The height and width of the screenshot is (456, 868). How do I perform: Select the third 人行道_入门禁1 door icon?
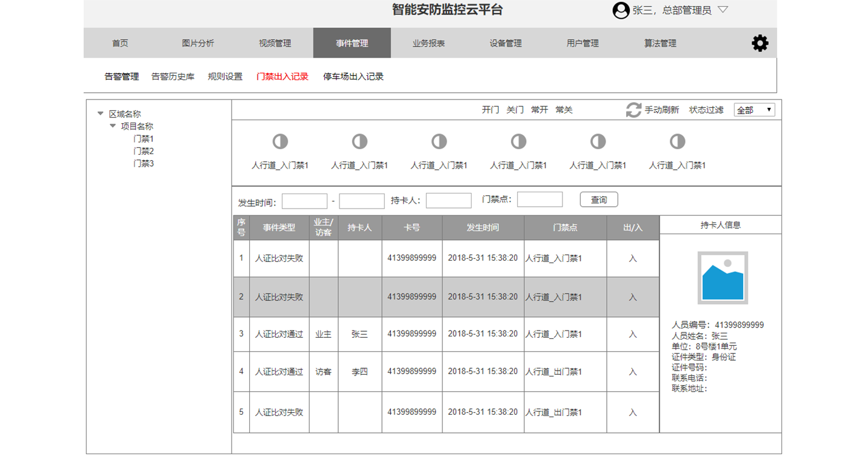coord(439,141)
